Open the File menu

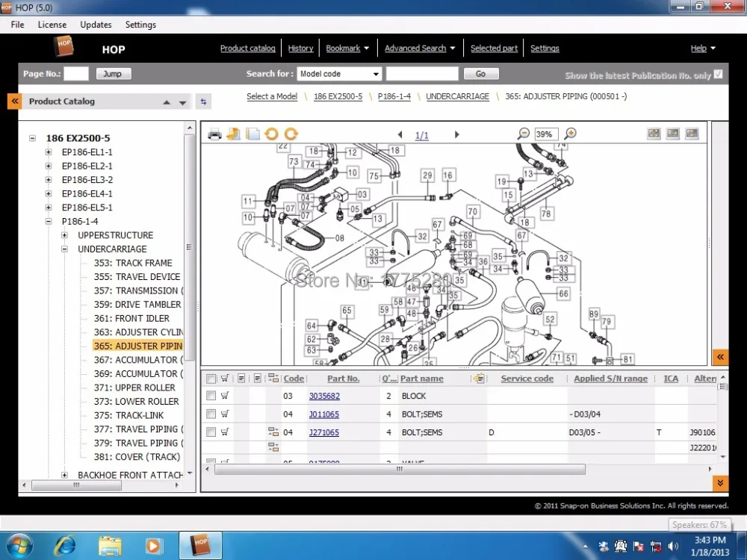pos(17,25)
